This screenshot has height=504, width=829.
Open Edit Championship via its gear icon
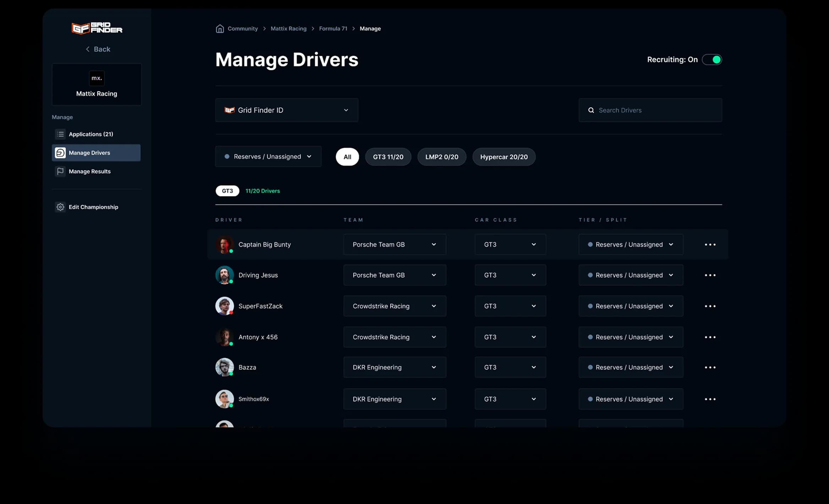point(60,207)
